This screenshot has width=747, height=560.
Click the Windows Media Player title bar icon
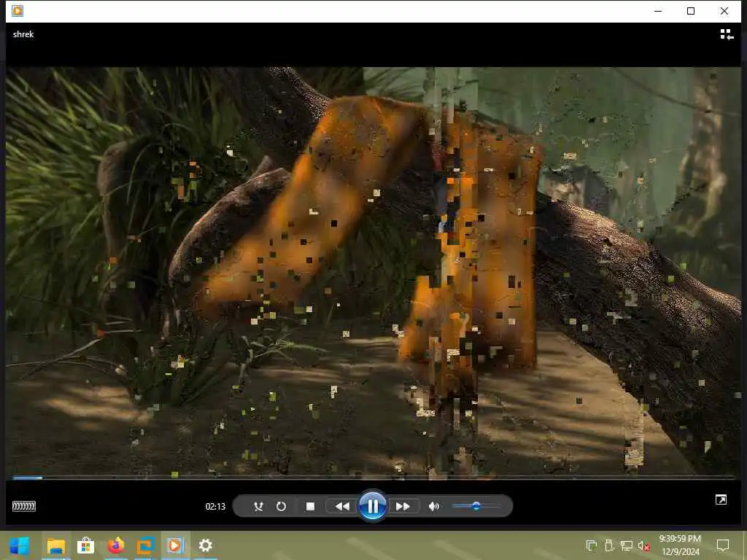[18, 10]
